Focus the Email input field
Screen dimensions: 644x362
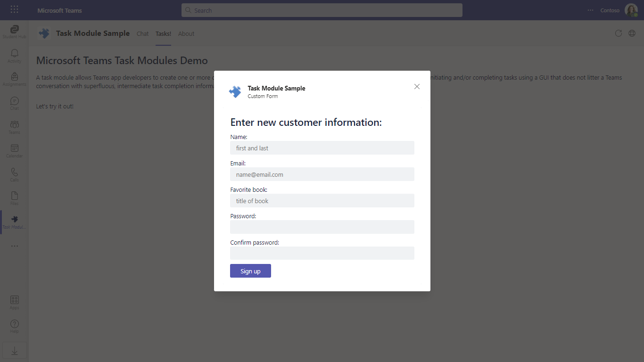pyautogui.click(x=322, y=174)
